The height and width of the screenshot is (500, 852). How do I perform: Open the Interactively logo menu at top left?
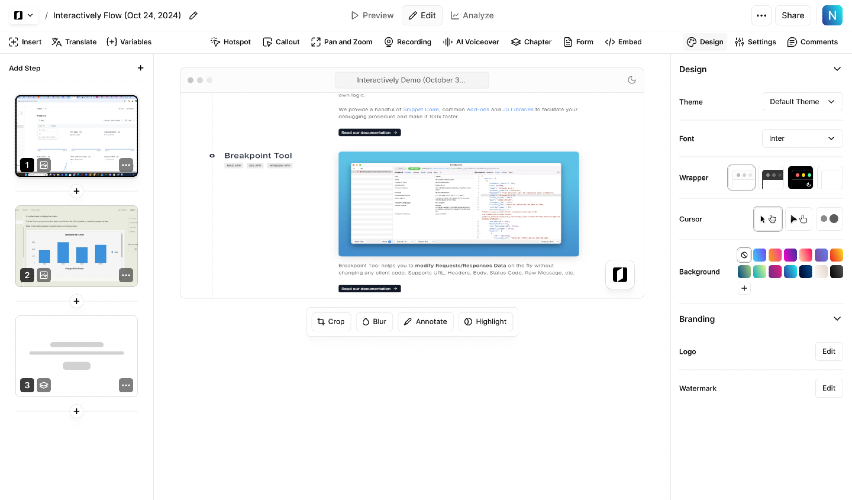[x=23, y=15]
